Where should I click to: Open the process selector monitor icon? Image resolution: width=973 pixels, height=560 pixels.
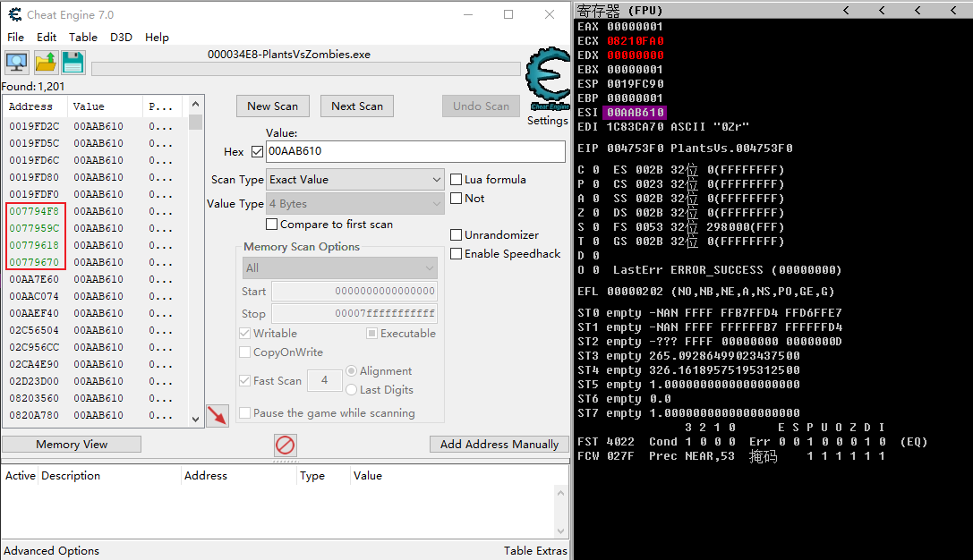[x=17, y=62]
